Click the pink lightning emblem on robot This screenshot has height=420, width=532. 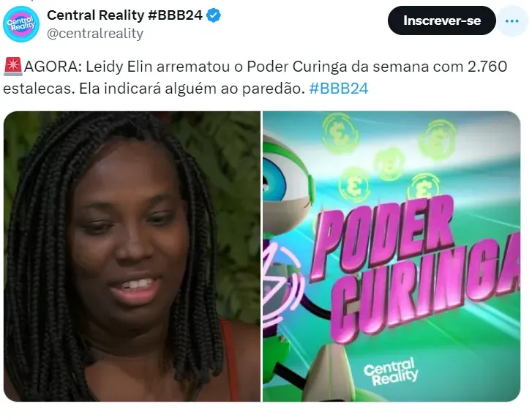pyautogui.click(x=278, y=283)
